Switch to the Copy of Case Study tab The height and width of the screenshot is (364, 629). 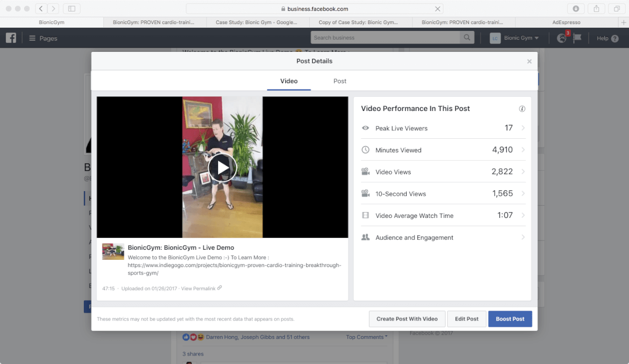click(x=360, y=23)
